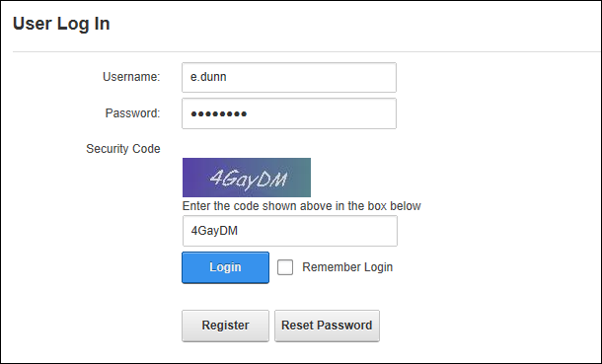Click the Remember Login label text
This screenshot has width=602, height=364.
(347, 267)
